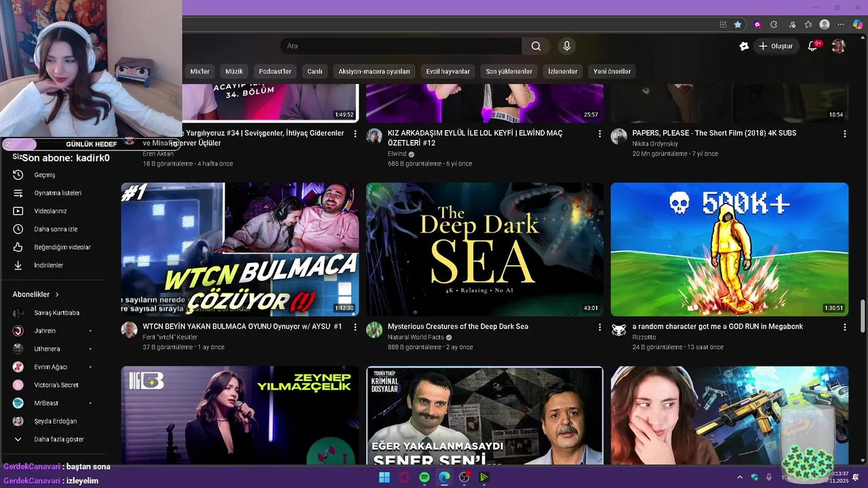The height and width of the screenshot is (488, 868).
Task: Open Windows Start button on taskbar
Action: coord(384,477)
